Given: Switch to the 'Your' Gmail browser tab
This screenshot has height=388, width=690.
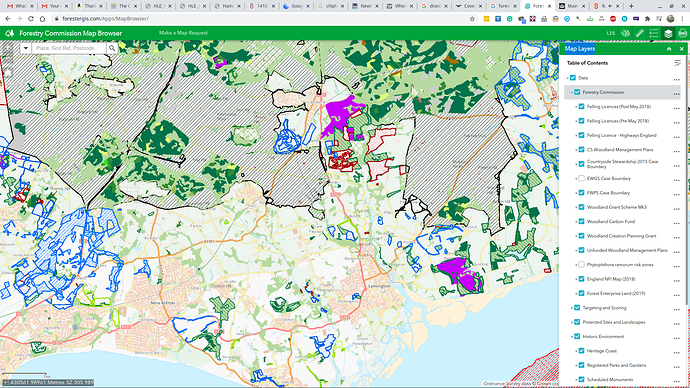Looking at the screenshot, I should coord(55,6).
